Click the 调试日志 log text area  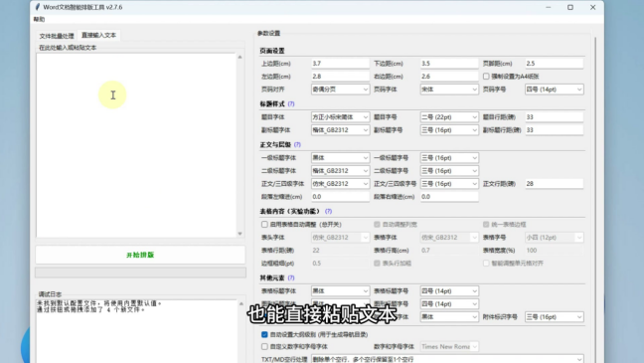point(136,331)
